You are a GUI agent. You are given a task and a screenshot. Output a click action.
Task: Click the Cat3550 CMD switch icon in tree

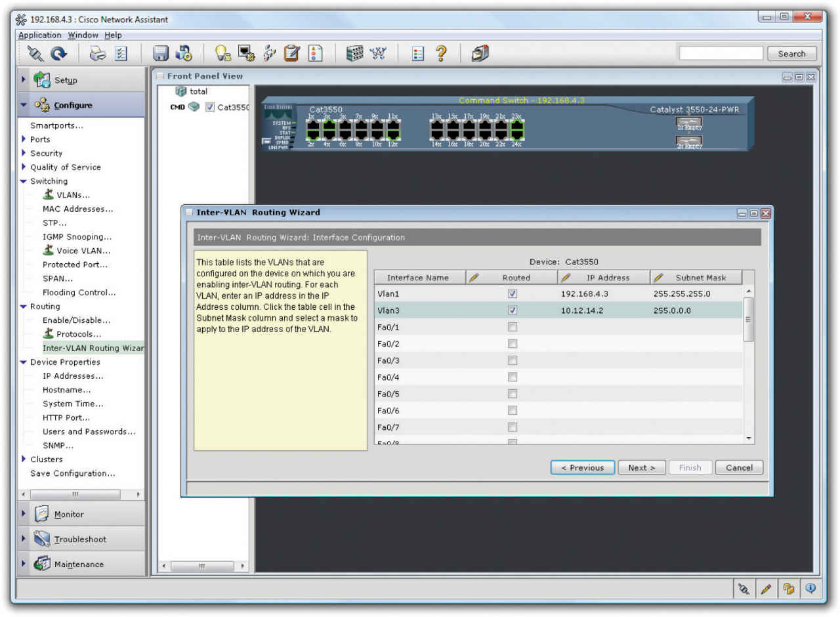point(194,107)
